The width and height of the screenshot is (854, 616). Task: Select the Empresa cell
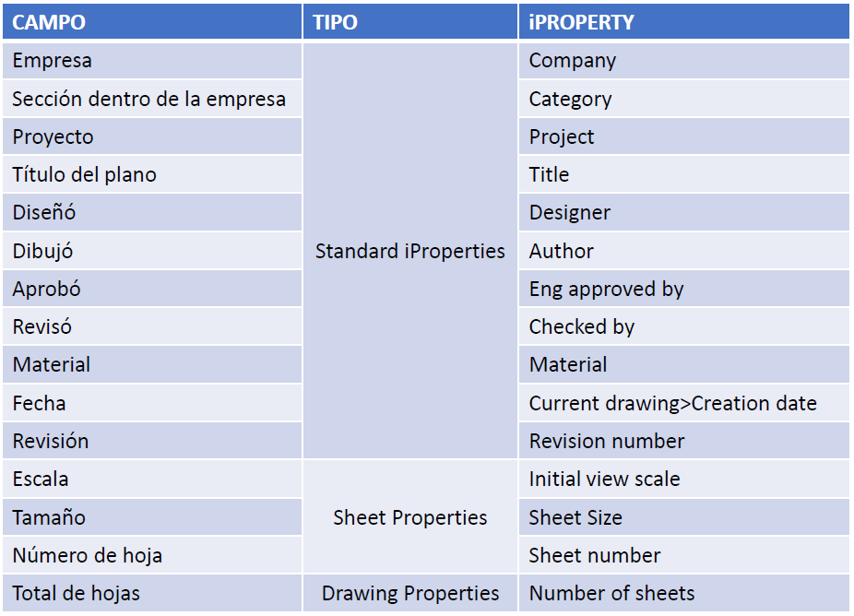pyautogui.click(x=53, y=61)
